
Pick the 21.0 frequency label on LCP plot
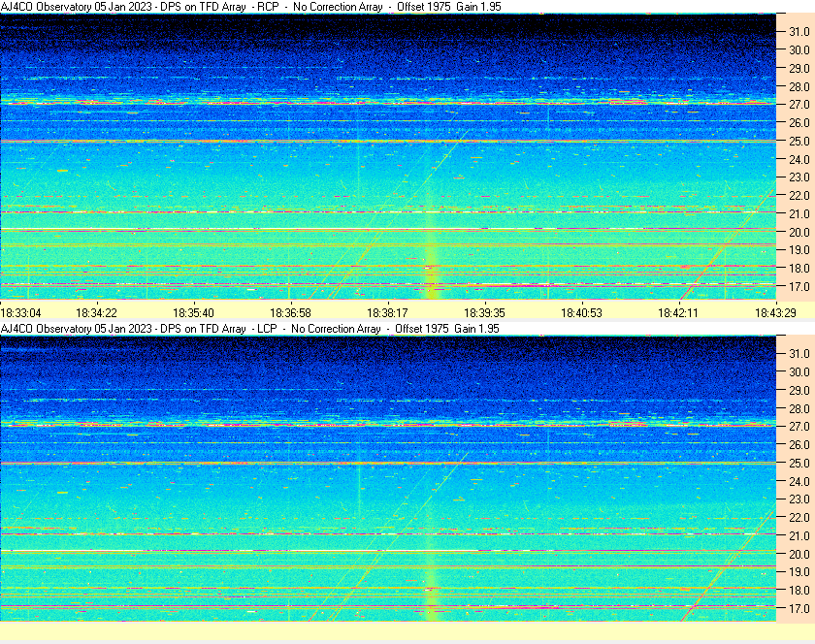tap(799, 535)
